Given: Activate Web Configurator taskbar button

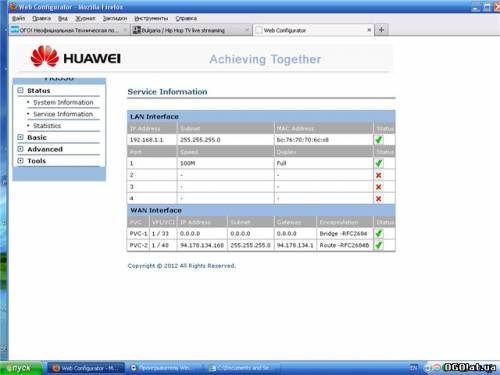Looking at the screenshot, I should (86, 368).
